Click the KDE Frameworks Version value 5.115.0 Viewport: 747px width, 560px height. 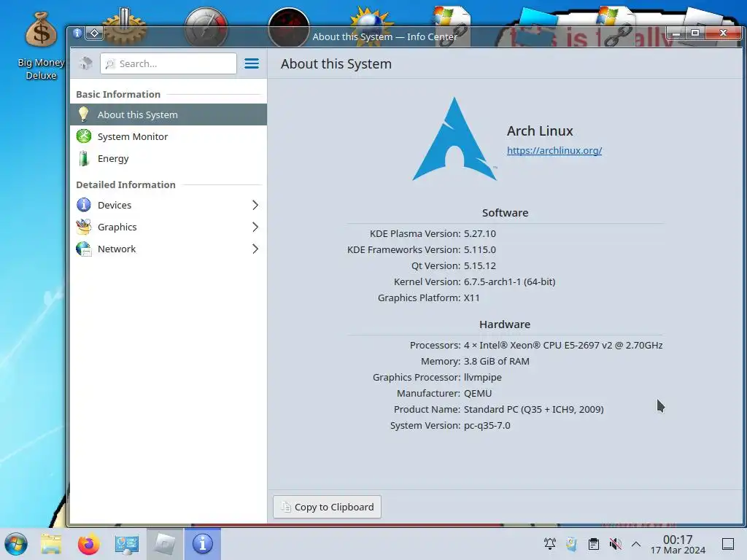pos(480,250)
